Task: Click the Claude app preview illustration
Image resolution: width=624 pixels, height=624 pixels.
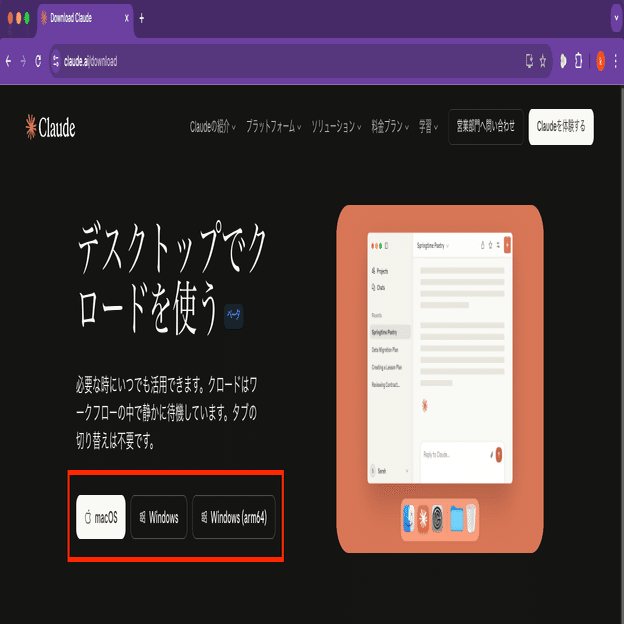Action: 440,378
